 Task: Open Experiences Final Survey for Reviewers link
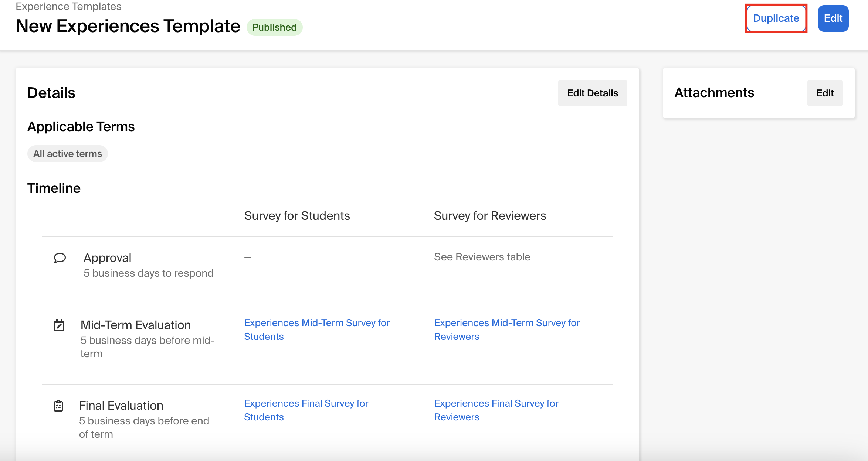tap(496, 410)
